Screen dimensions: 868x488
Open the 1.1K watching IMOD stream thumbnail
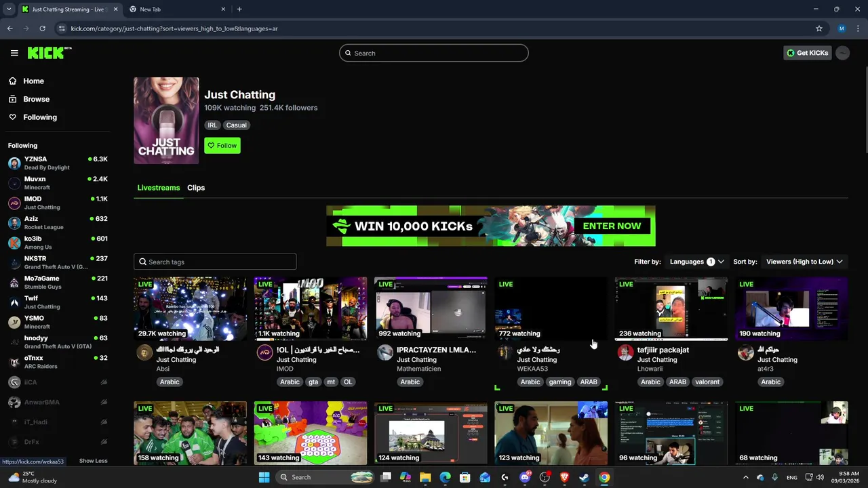pos(311,308)
